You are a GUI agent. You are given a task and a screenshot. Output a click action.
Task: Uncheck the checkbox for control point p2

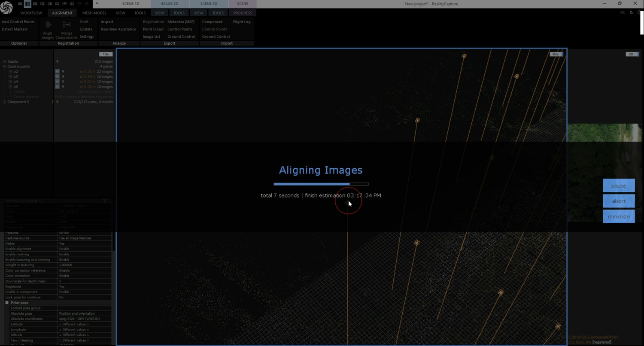[x=57, y=72]
